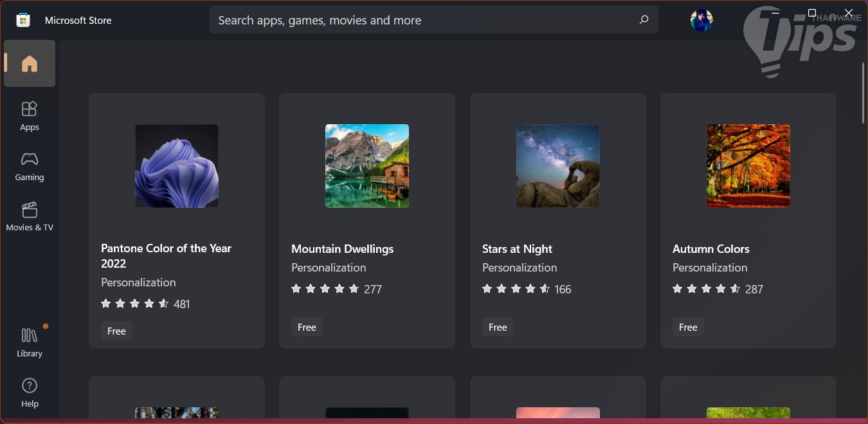Select the Autumn Colors title

click(x=711, y=249)
